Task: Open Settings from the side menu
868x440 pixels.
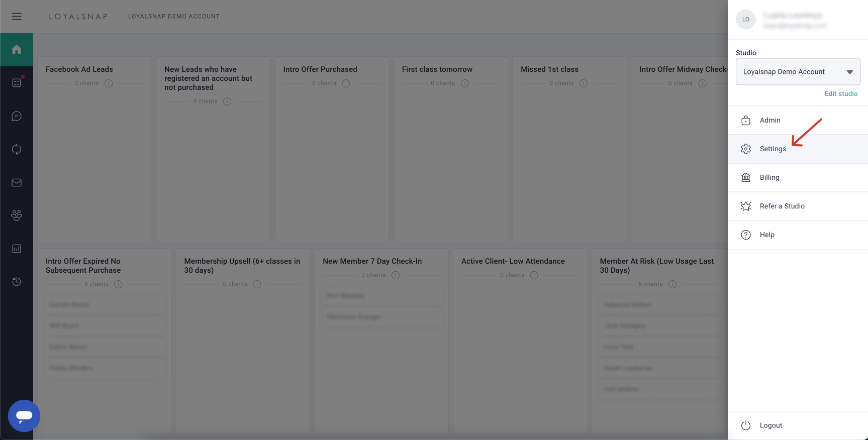Action: coord(773,149)
